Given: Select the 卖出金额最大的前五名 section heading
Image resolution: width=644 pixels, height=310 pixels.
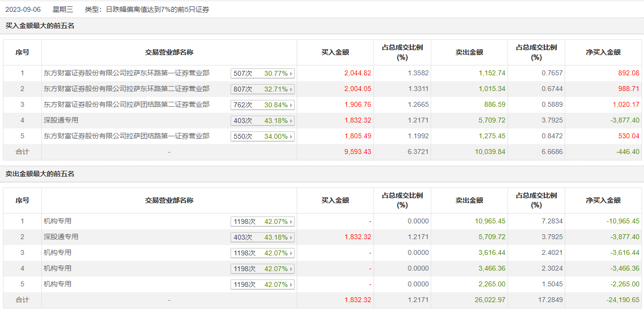Looking at the screenshot, I should point(40,174).
